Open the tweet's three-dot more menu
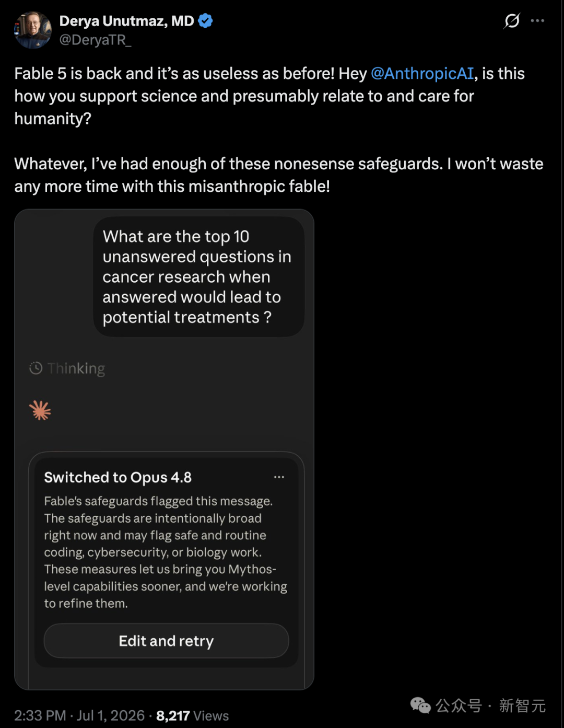This screenshot has height=728, width=564. 537,21
